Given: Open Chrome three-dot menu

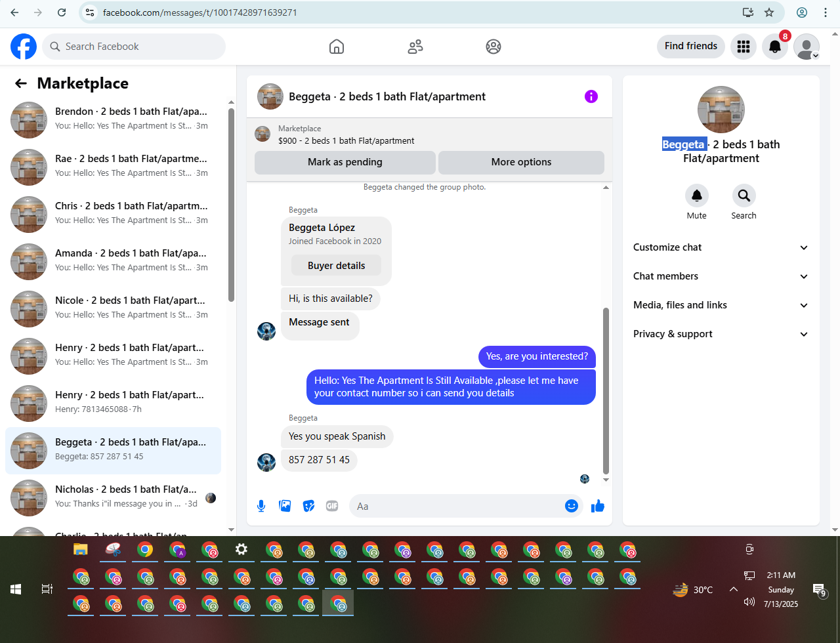Looking at the screenshot, I should click(x=826, y=12).
